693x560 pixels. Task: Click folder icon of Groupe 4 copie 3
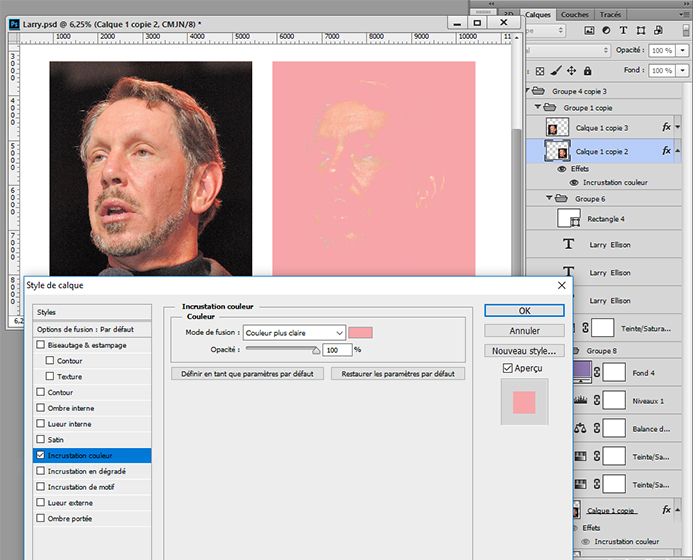click(538, 91)
